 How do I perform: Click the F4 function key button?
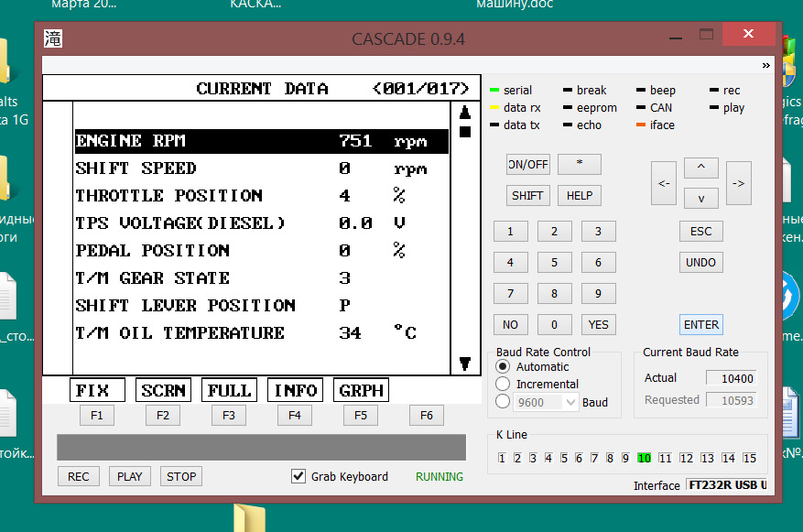(295, 416)
